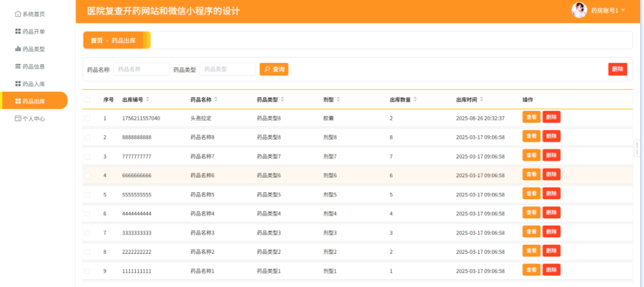Check the row for 头孢拉定
Screen dimensions: 644x287
pos(87,118)
